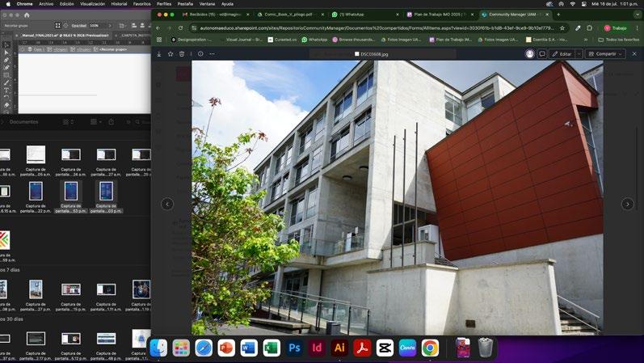This screenshot has width=644, height=363.
Task: Click the Illustrator Home icon
Action: (27, 15)
